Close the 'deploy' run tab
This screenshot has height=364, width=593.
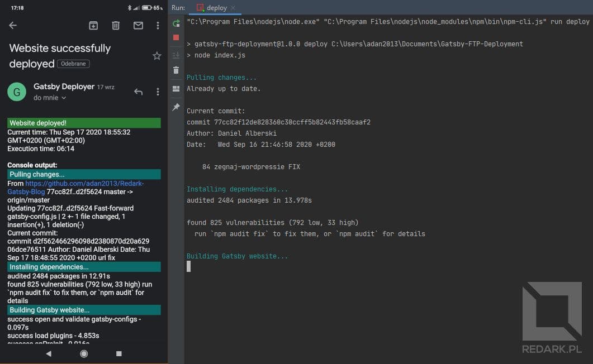tap(233, 8)
